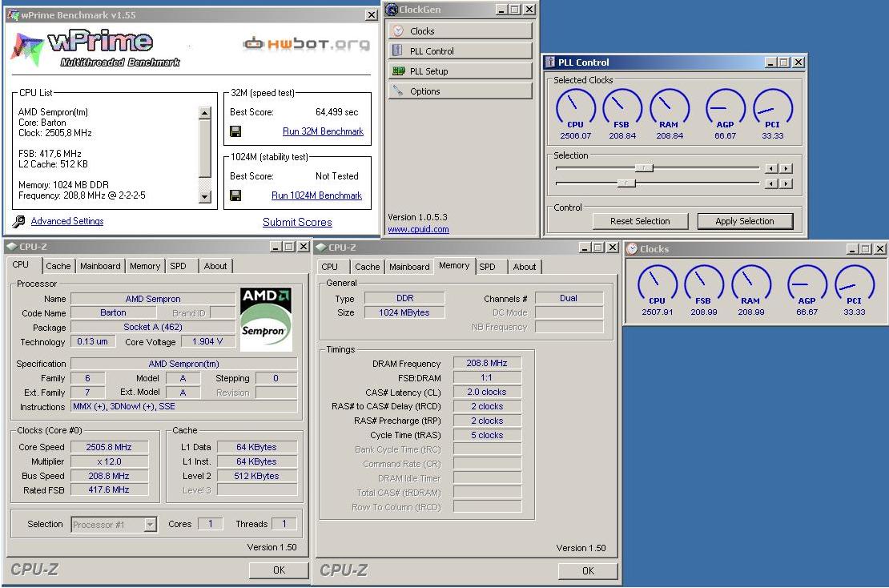Click the AMD Sempron logo in CPU-Z
The height and width of the screenshot is (588, 889).
266,319
